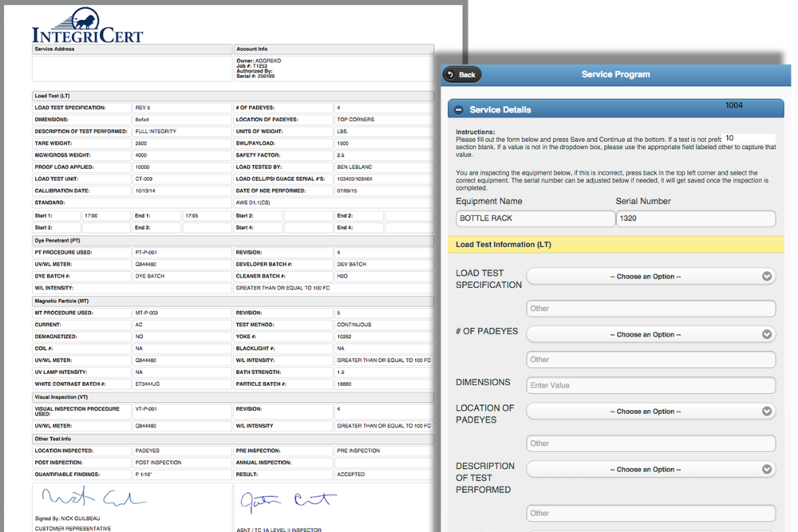The image size is (798, 532).
Task: Select '10000' proof load applied value
Action: (x=143, y=167)
